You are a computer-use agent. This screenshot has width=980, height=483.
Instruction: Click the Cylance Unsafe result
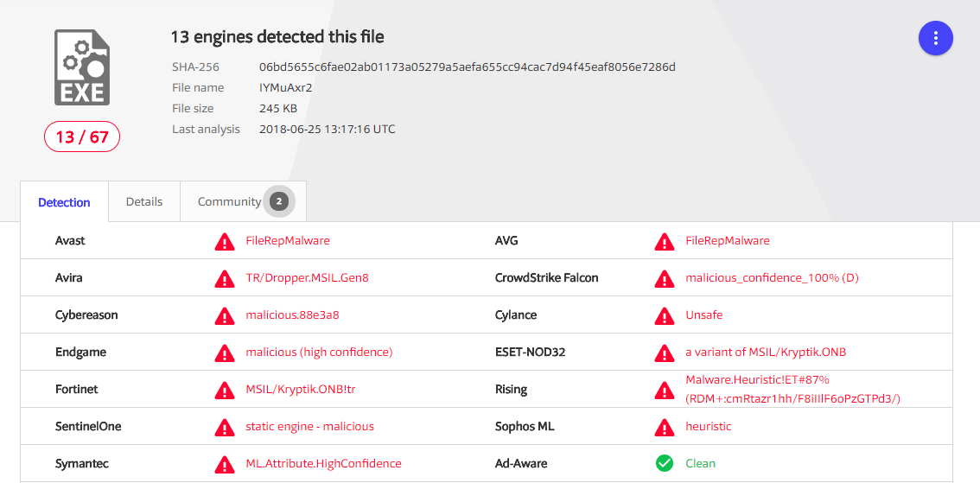point(703,315)
